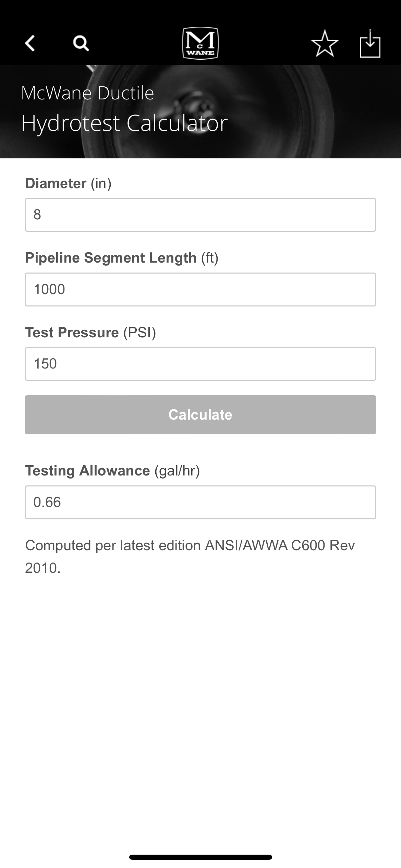This screenshot has height=868, width=401.
Task: Select the Testing Allowance result field
Action: pyautogui.click(x=200, y=502)
